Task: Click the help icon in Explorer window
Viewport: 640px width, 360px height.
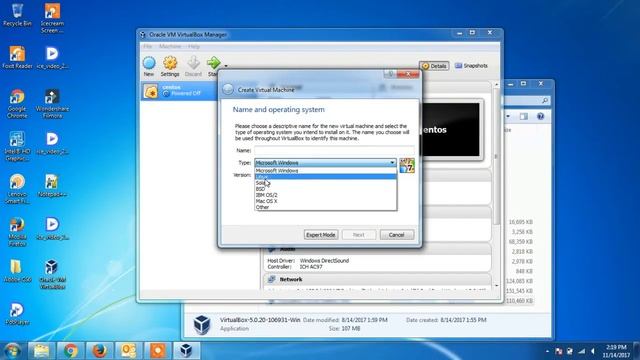Action: 540,117
